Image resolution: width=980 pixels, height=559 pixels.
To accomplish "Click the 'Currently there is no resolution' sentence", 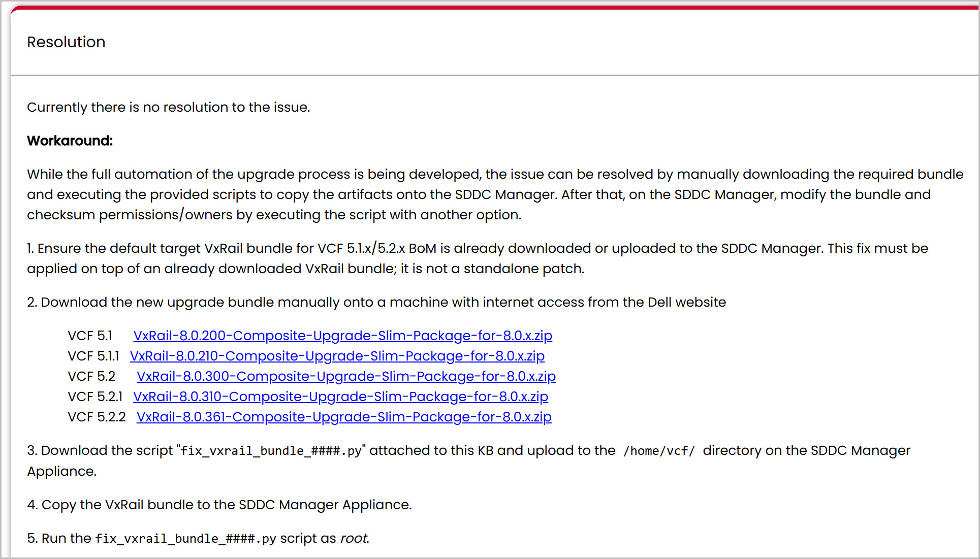I will [x=168, y=107].
